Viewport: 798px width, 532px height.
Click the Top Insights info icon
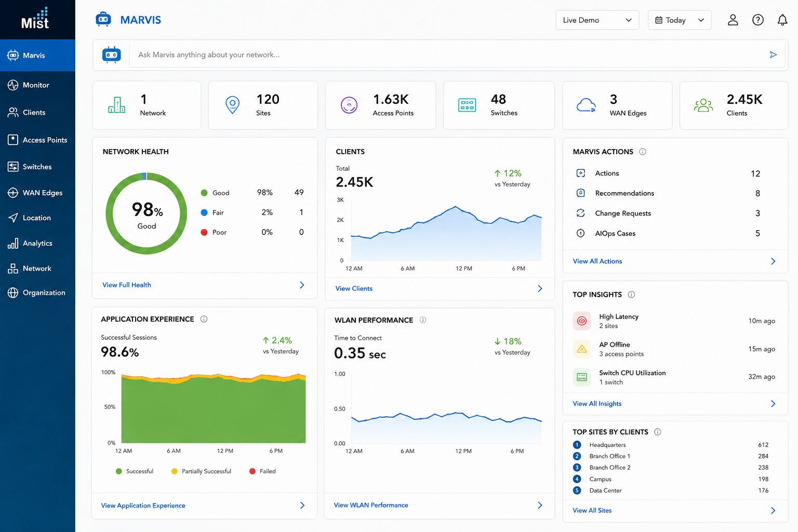631,295
